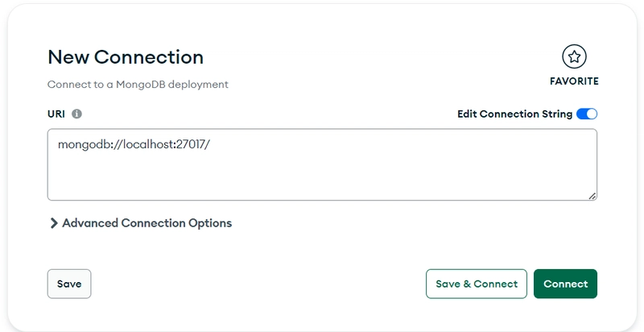The width and height of the screenshot is (644, 332).
Task: Click the 'Connect to a MongoDB deployment' subtitle
Action: click(x=138, y=84)
